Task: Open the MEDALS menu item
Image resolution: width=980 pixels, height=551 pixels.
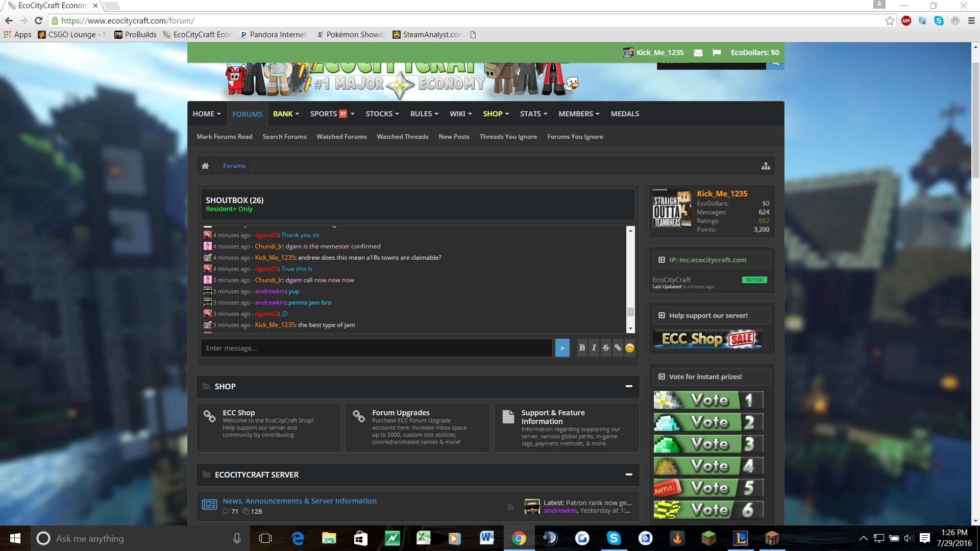Action: pyautogui.click(x=625, y=114)
